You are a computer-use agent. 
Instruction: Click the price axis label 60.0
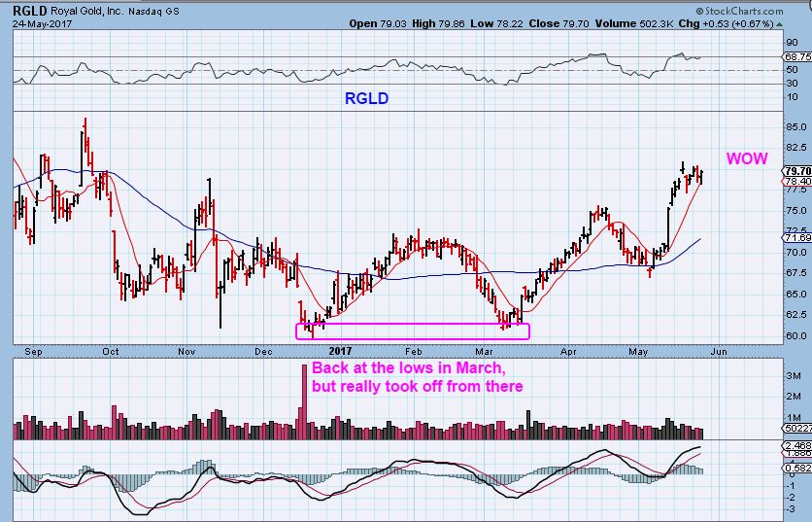tap(795, 335)
